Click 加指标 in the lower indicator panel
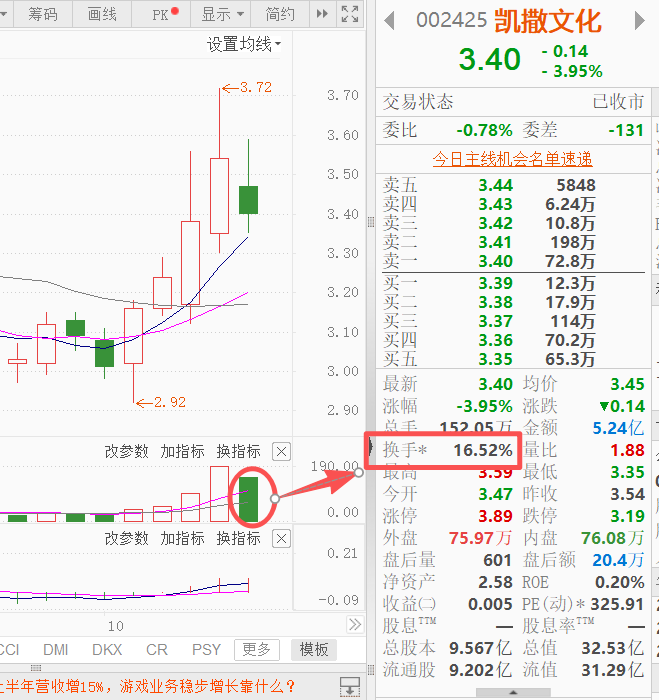Screen dimensions: 659x700 pyautogui.click(x=182, y=539)
